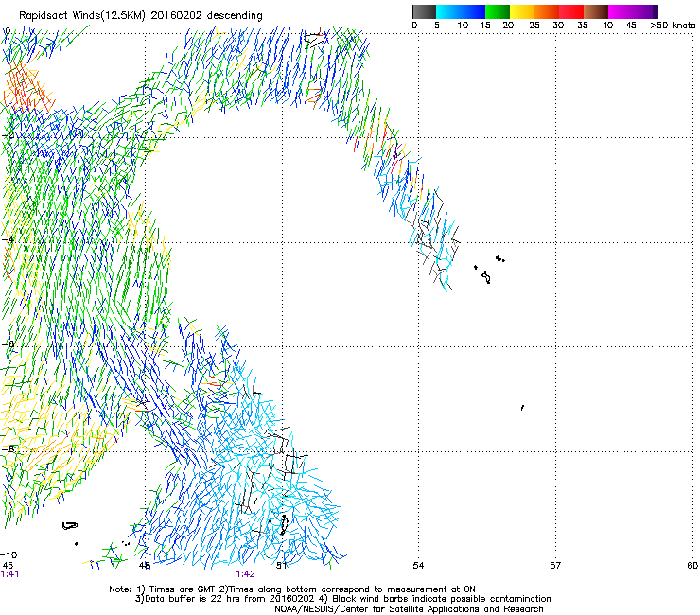Click the '15' label under the color bar
Viewport: 700px width, 615px height.
[485, 26]
